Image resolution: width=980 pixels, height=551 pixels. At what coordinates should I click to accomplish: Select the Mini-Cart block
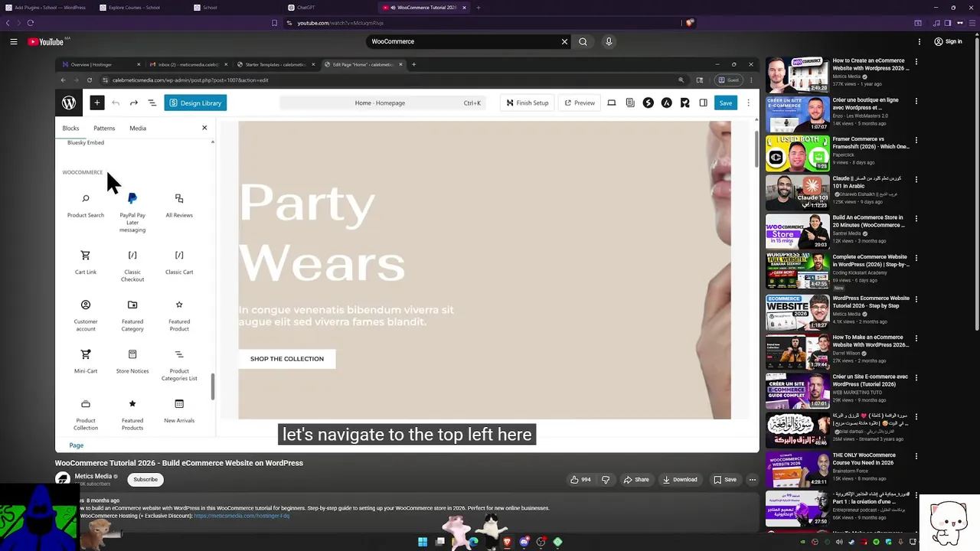point(86,361)
